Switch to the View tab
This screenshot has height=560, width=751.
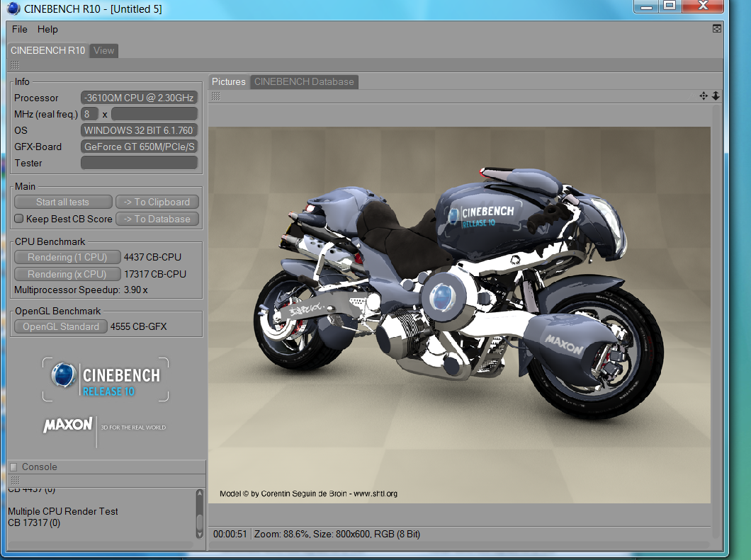103,50
